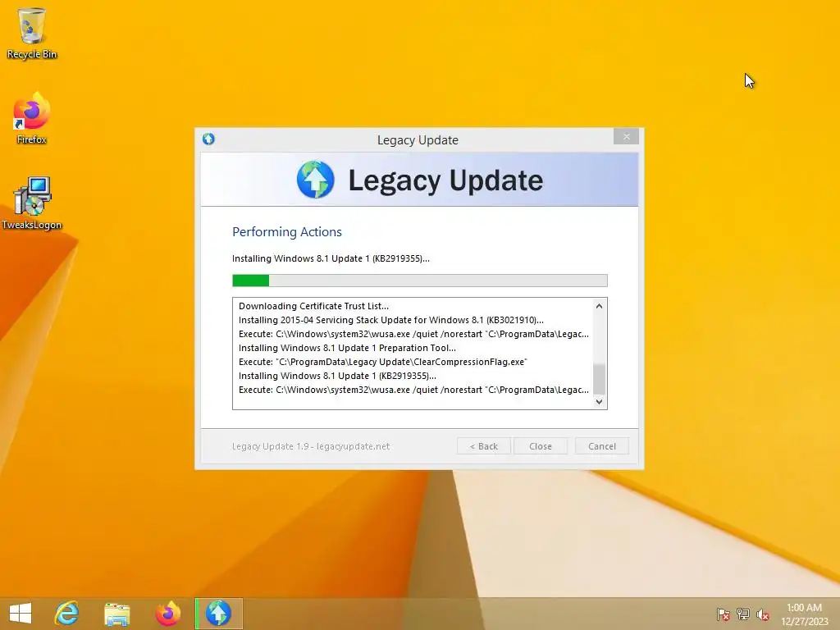The image size is (840, 630).
Task: Select 'Update 1 Preparation Tool...' log line
Action: (347, 348)
